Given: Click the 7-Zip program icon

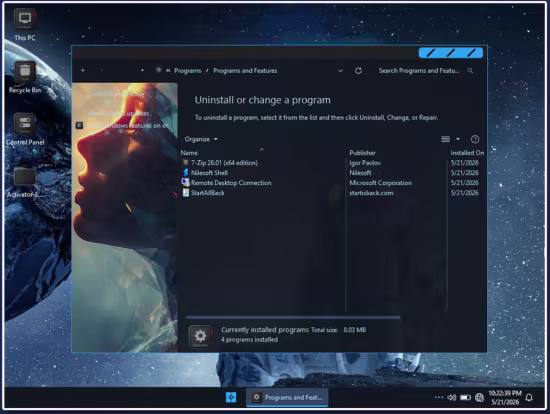Looking at the screenshot, I should click(186, 162).
